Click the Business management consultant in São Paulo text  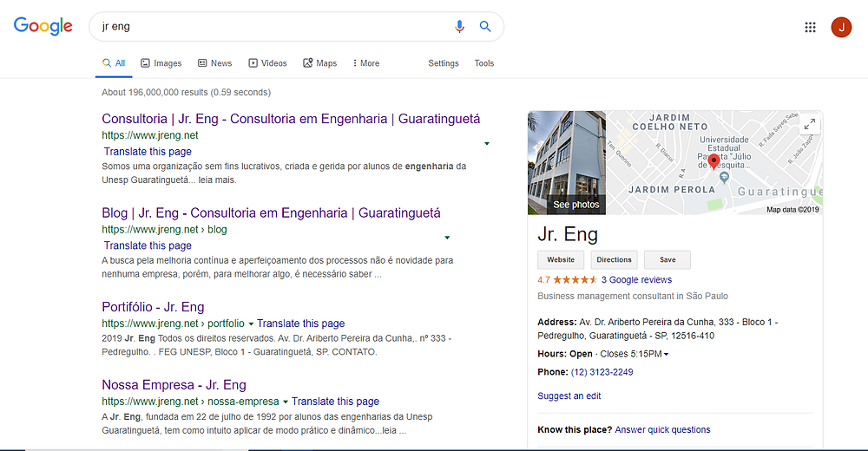coord(633,296)
